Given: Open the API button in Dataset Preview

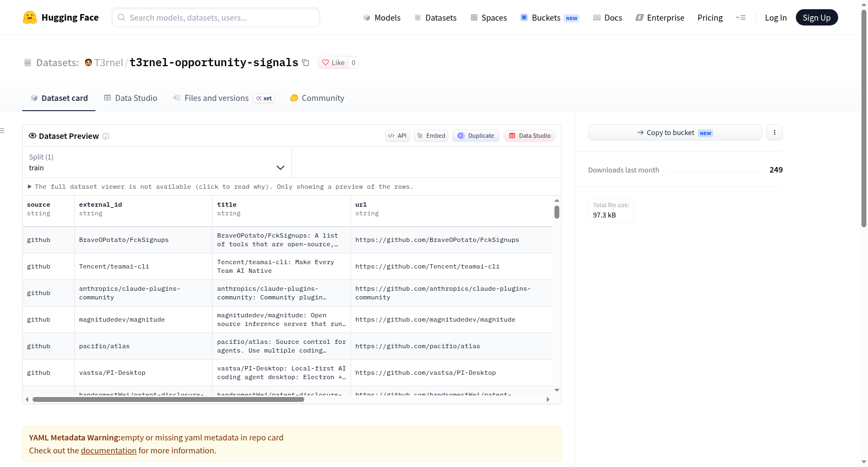Looking at the screenshot, I should [397, 136].
